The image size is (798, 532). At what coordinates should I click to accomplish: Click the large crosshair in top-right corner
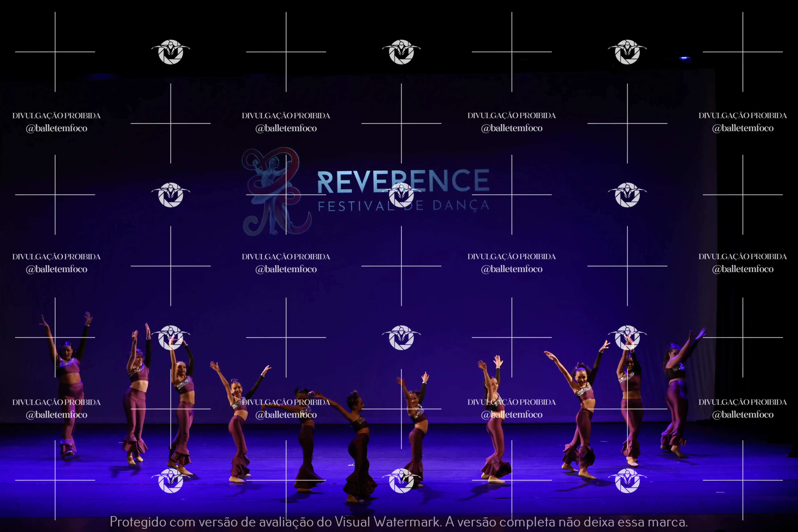[743, 52]
